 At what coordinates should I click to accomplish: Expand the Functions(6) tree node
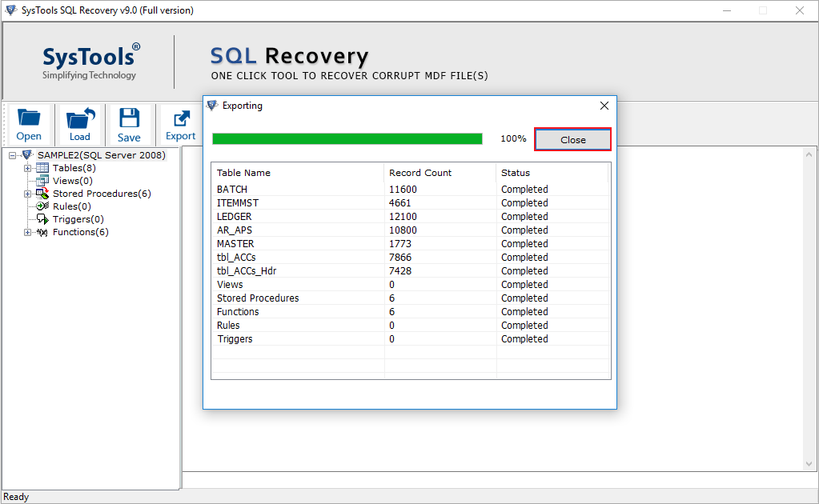tap(27, 232)
